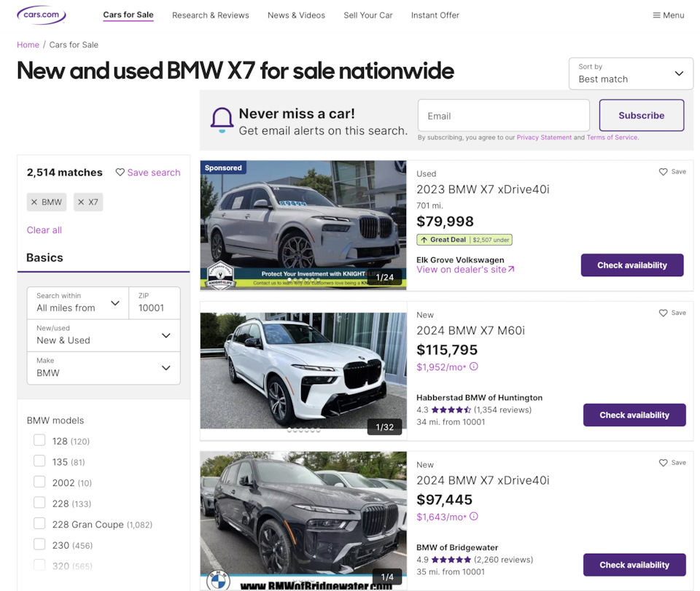Remove the X7 filter chip
This screenshot has width=700, height=591.
pos(81,202)
